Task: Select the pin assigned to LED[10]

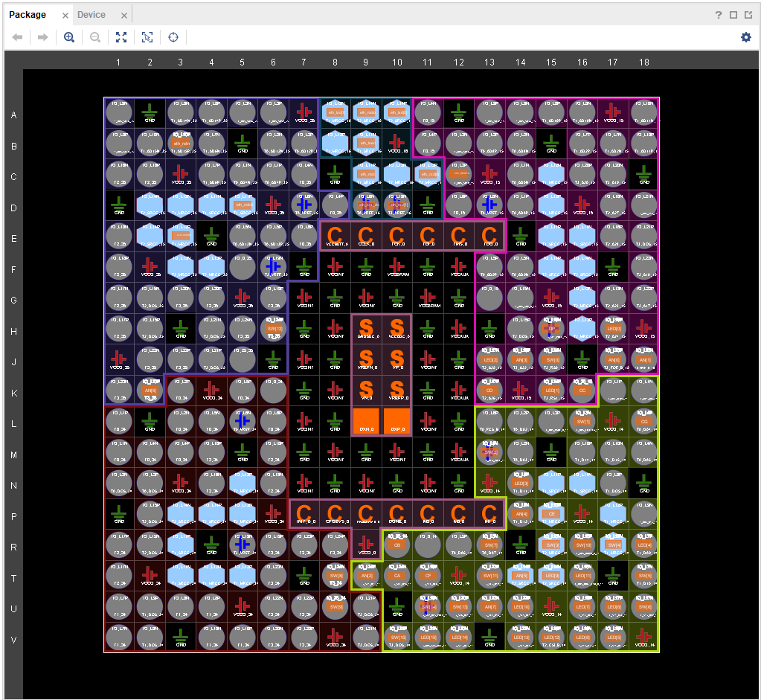Action: (520, 606)
